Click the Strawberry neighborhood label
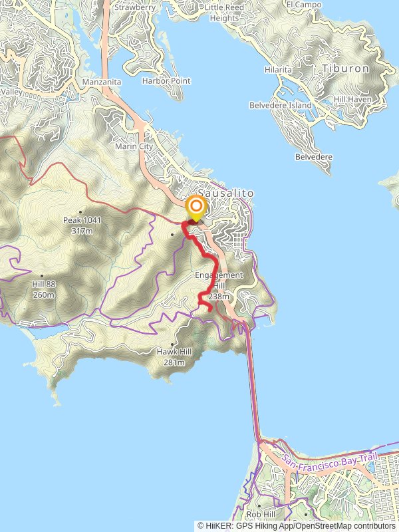The image size is (399, 532). click(x=135, y=7)
